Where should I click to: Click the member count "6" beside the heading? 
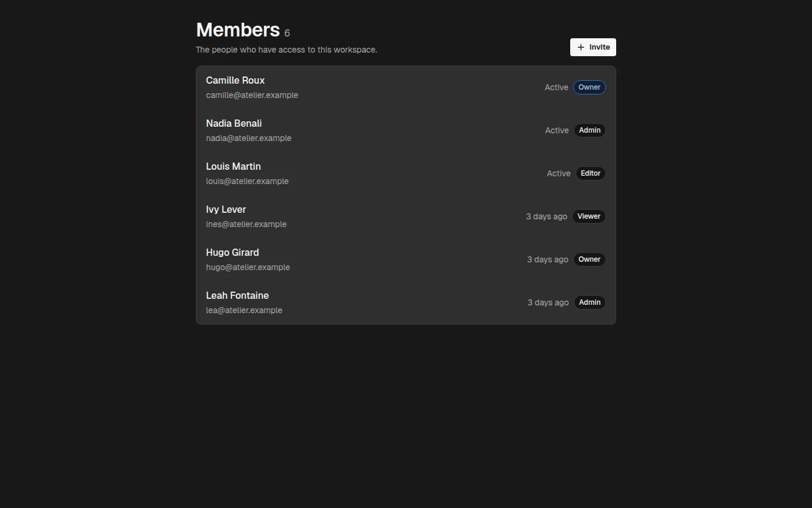287,33
